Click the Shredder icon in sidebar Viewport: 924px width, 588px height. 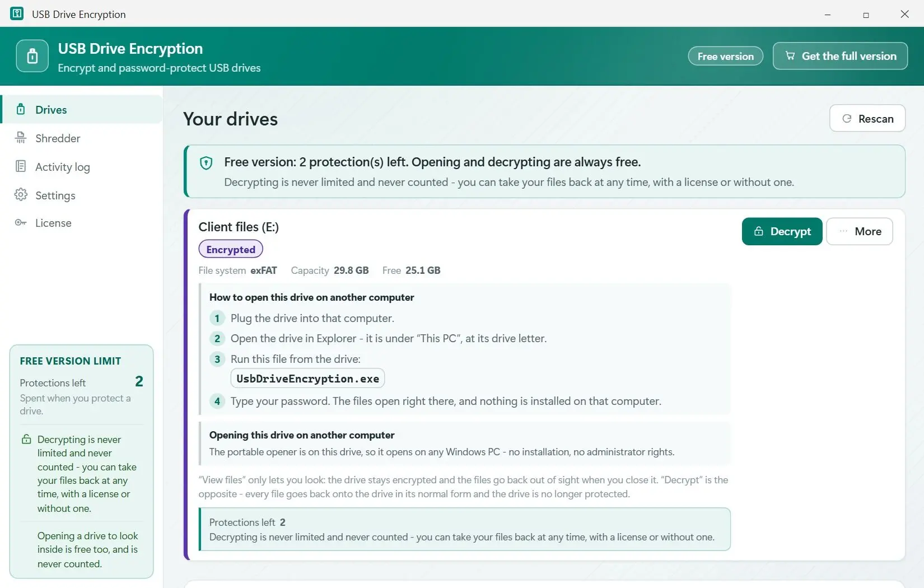pyautogui.click(x=21, y=138)
